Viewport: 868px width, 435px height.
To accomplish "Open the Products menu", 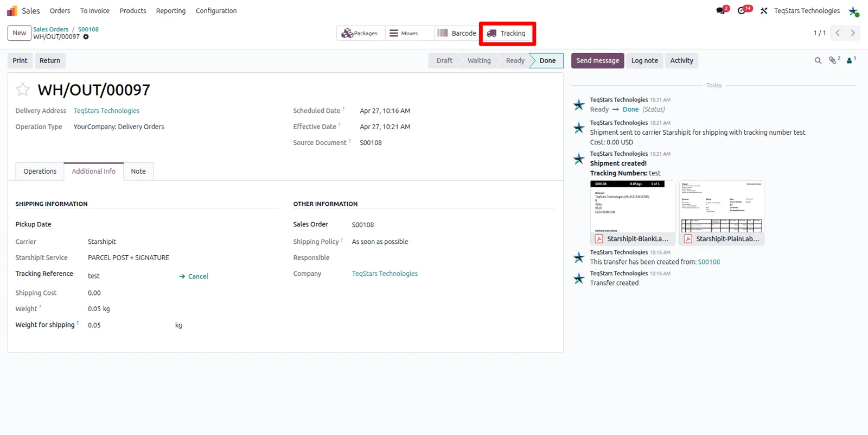I will point(133,11).
